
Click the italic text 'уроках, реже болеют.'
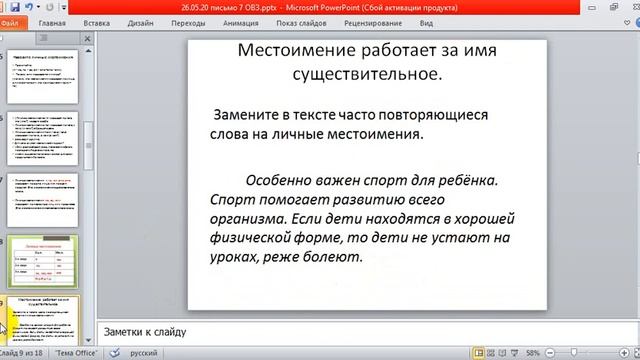tap(286, 257)
